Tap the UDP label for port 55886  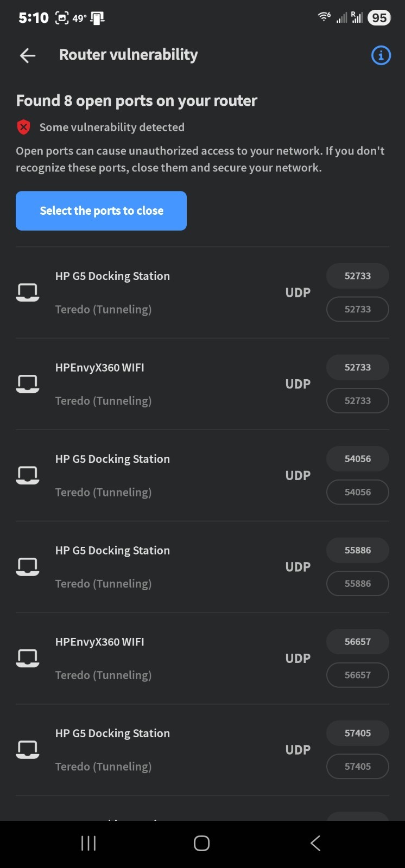[x=298, y=567]
